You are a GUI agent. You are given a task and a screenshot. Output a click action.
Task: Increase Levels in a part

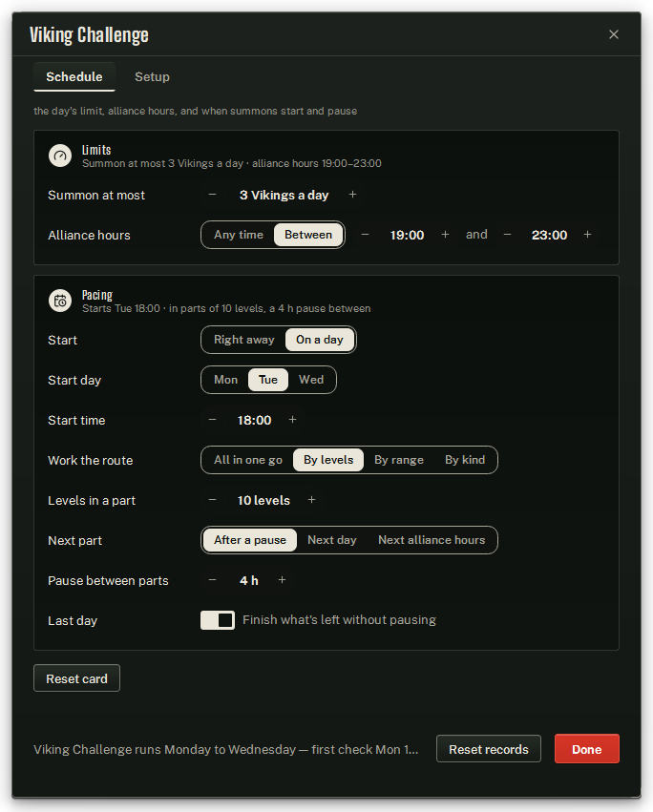[312, 500]
